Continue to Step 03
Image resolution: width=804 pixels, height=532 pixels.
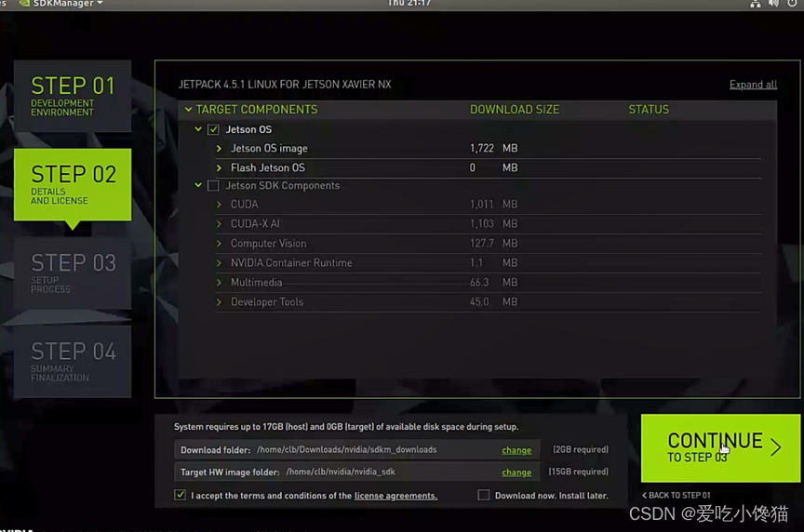[x=720, y=448]
